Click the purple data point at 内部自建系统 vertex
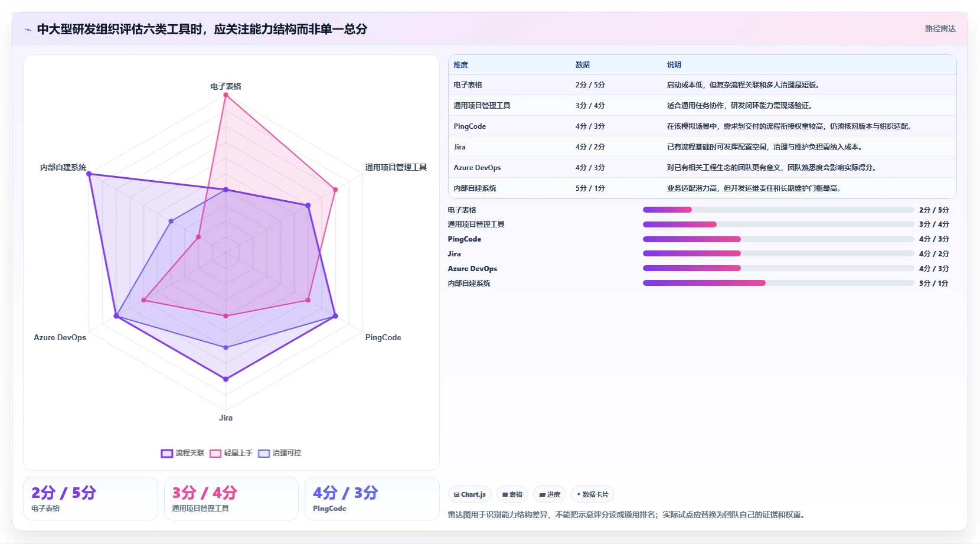 tap(89, 174)
